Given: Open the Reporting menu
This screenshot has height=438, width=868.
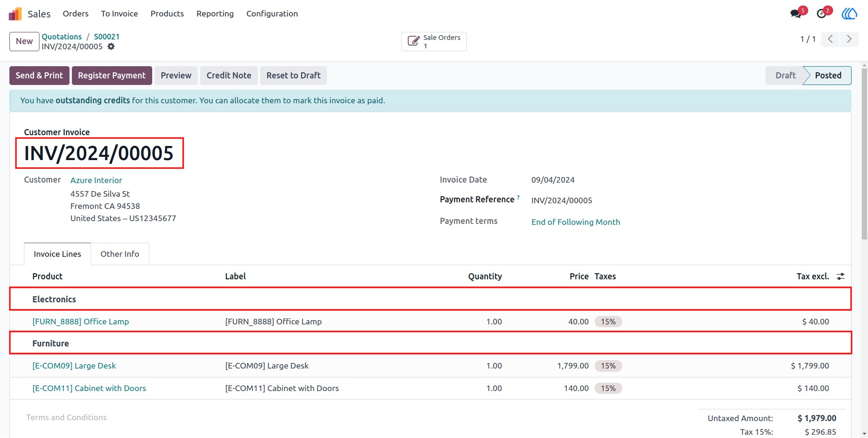Looking at the screenshot, I should coord(215,14).
